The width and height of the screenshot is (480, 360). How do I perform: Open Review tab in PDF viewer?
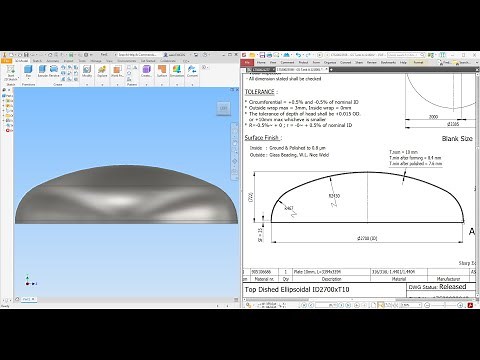tap(371, 62)
